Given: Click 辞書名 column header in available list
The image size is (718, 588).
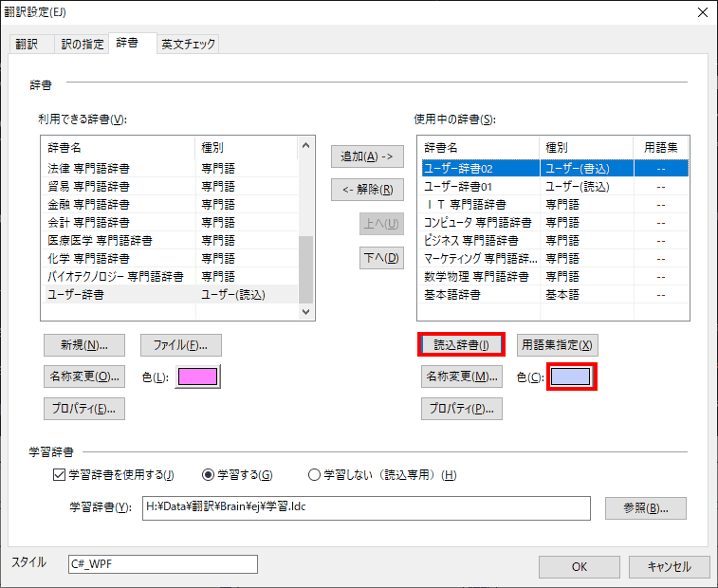Looking at the screenshot, I should pyautogui.click(x=119, y=147).
